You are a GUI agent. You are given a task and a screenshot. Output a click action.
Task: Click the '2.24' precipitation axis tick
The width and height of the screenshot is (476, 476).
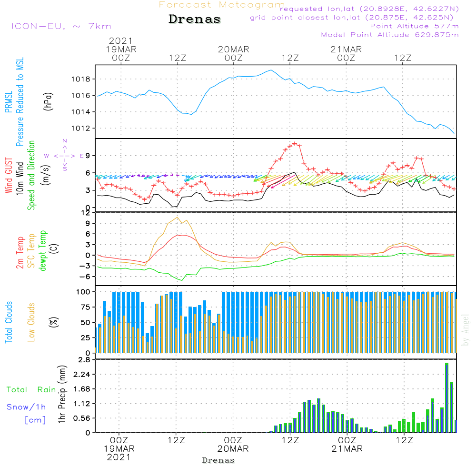(82, 375)
